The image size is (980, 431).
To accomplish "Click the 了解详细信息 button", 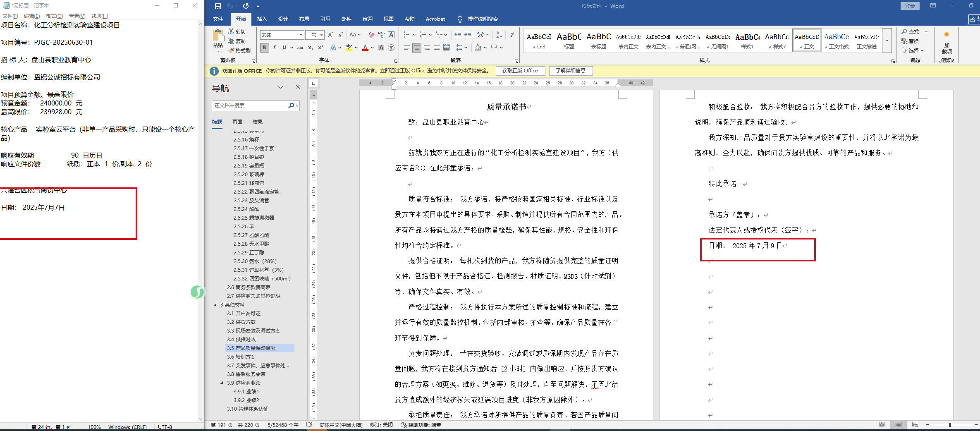I will pyautogui.click(x=571, y=71).
